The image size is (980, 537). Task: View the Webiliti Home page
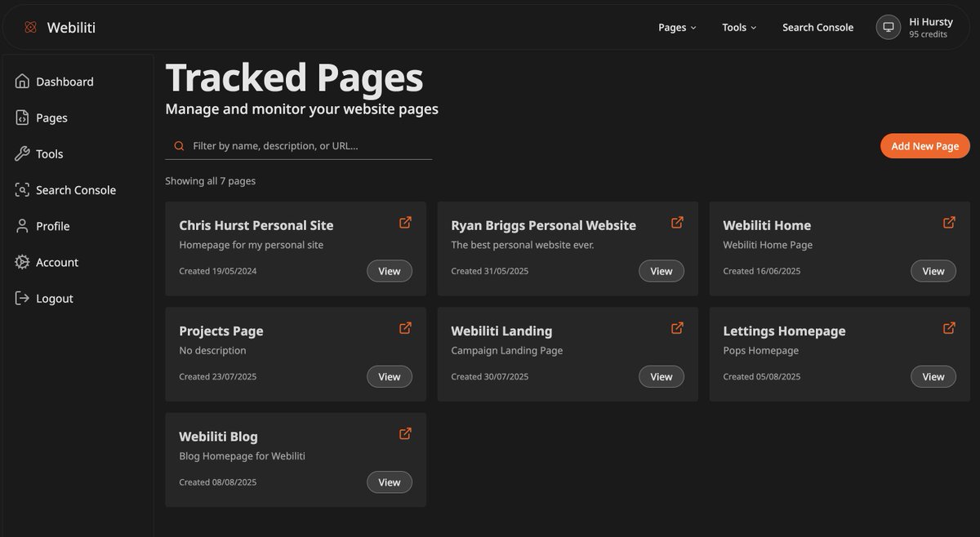933,271
